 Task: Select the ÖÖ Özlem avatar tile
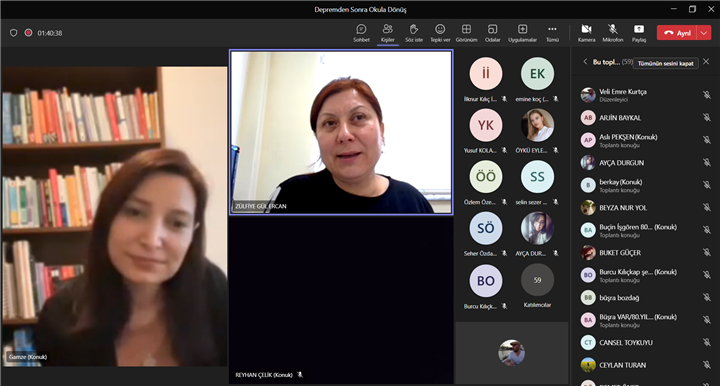(x=486, y=177)
